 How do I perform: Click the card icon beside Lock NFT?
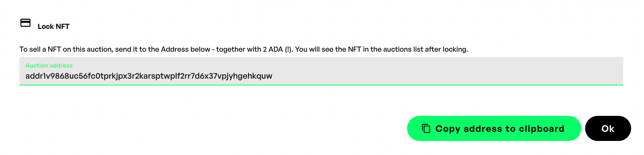pos(25,23)
